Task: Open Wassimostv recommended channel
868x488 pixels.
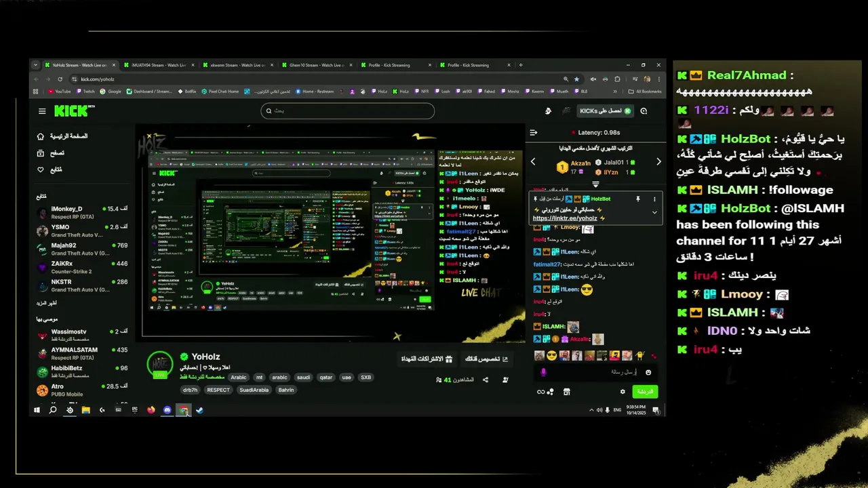Action: click(x=82, y=335)
